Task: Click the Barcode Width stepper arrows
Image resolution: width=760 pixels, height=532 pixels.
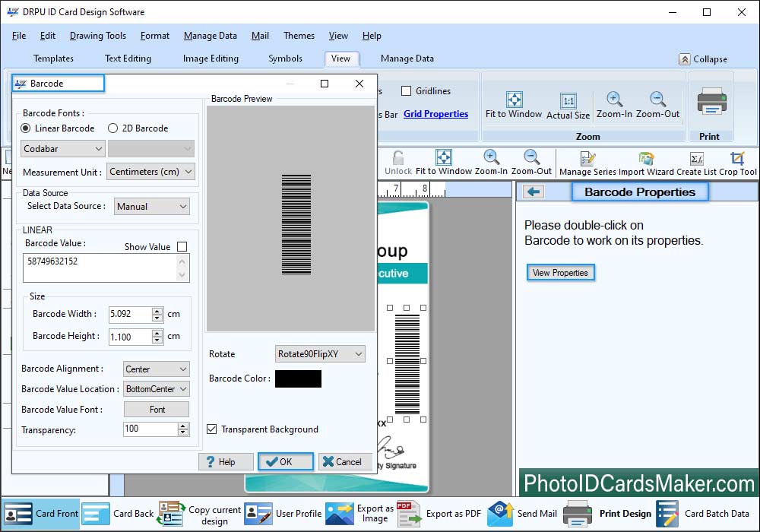Action: click(x=157, y=315)
